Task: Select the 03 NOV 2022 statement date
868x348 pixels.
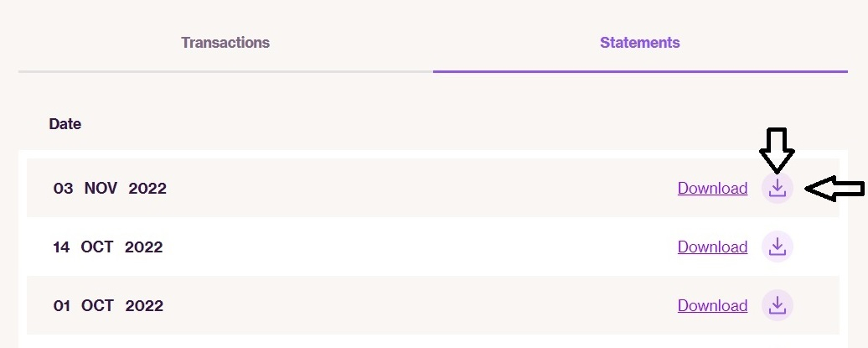Action: tap(110, 189)
